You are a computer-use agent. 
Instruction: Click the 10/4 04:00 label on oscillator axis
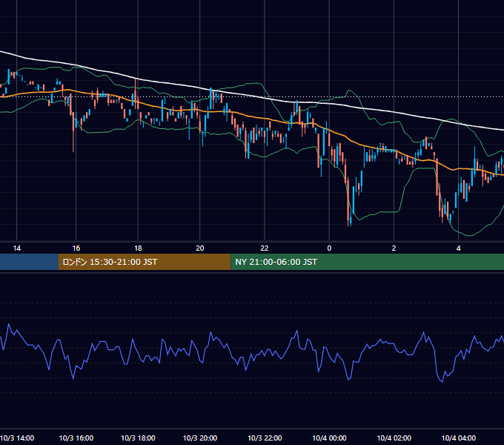(x=458, y=438)
